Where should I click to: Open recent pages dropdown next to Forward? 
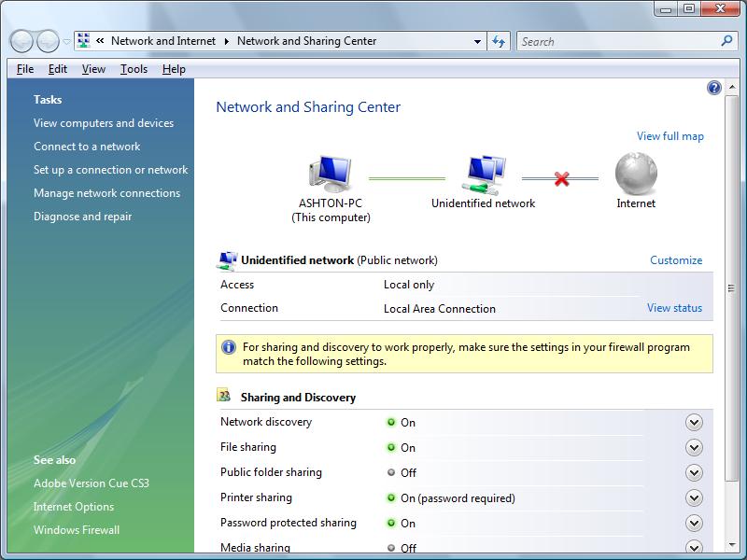point(66,42)
